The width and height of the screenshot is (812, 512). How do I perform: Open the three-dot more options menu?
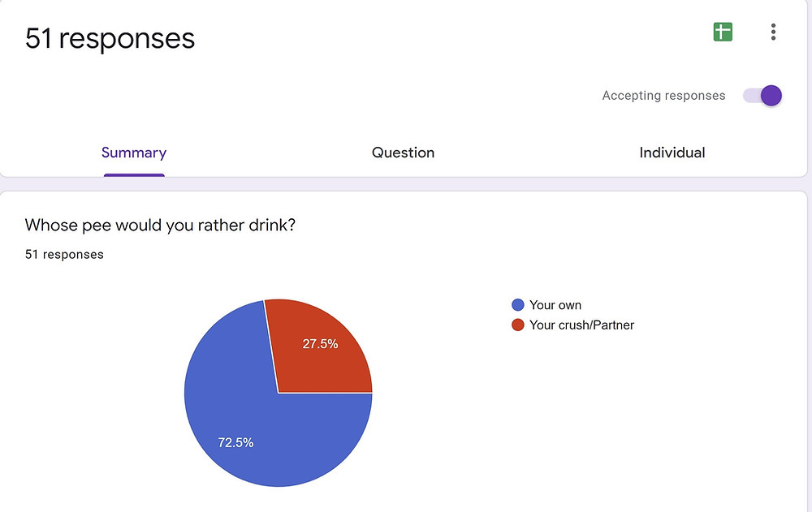coord(773,32)
